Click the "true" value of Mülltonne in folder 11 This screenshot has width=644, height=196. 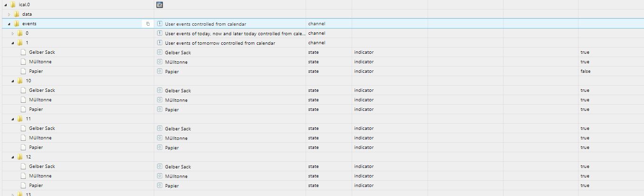point(585,138)
